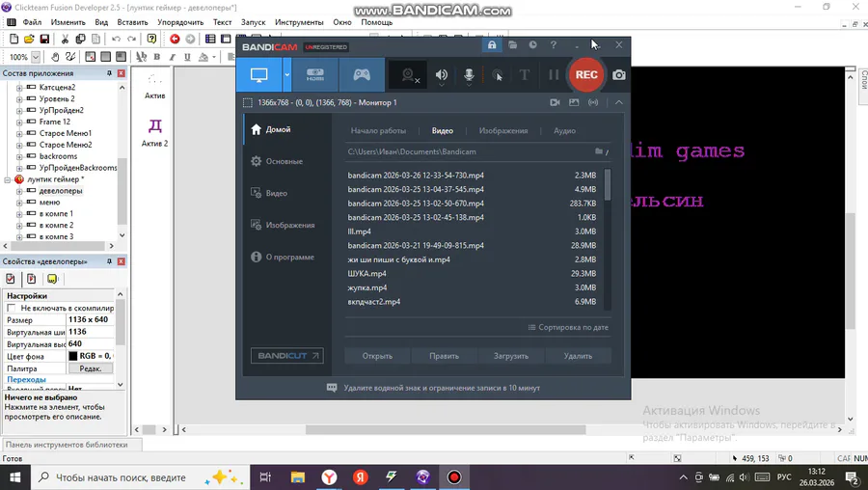The image size is (868, 490).
Task: Open output folder icon in Bandicam title bar
Action: pyautogui.click(x=513, y=45)
